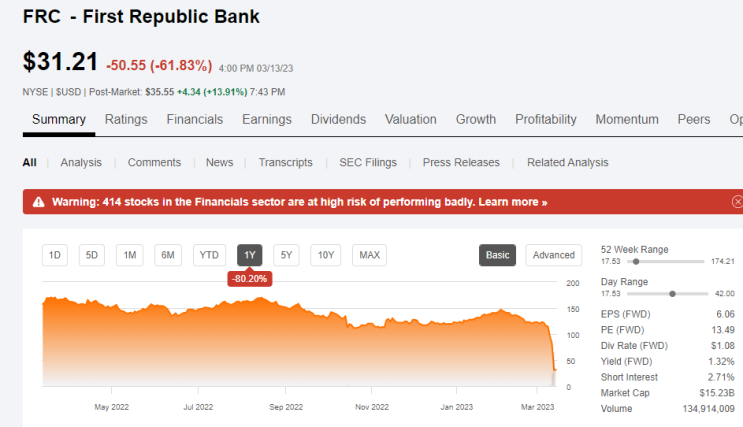Switch chart to Advanced mode
Screen dimensions: 743x427
553,255
